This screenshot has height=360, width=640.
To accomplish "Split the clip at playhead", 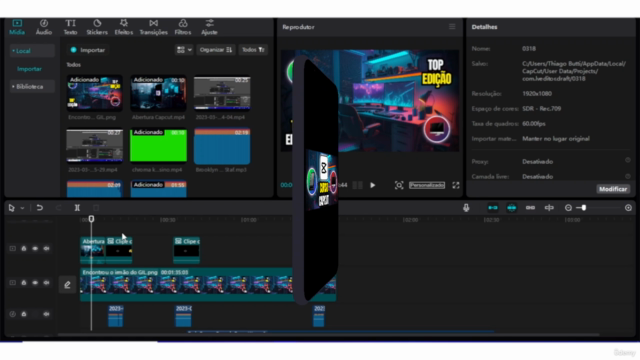I will [77, 208].
